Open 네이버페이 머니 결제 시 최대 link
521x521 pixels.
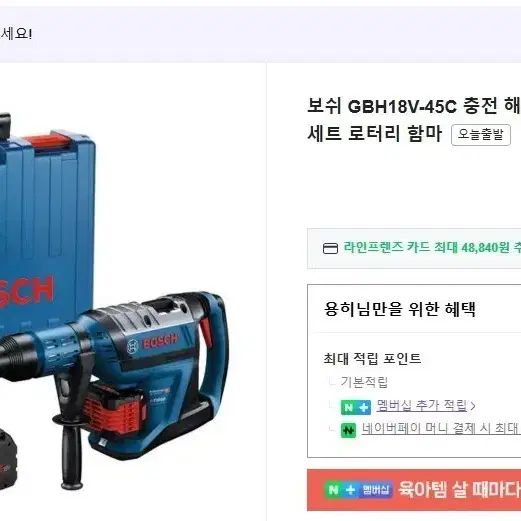[441, 428]
